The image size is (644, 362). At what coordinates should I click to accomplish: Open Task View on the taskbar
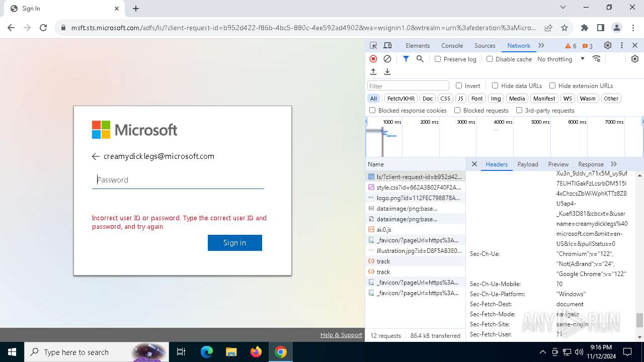[x=181, y=352]
